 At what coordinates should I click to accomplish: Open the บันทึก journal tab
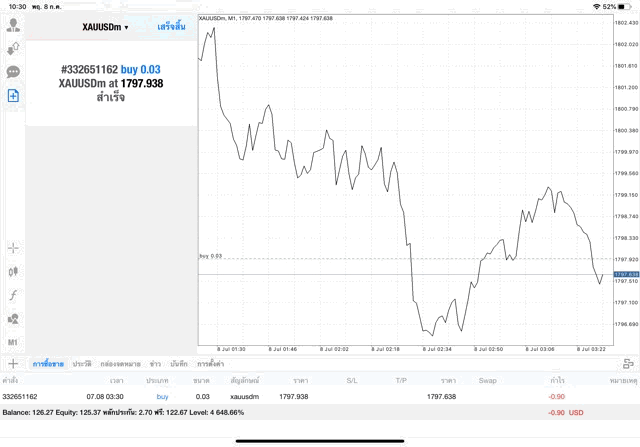(179, 364)
